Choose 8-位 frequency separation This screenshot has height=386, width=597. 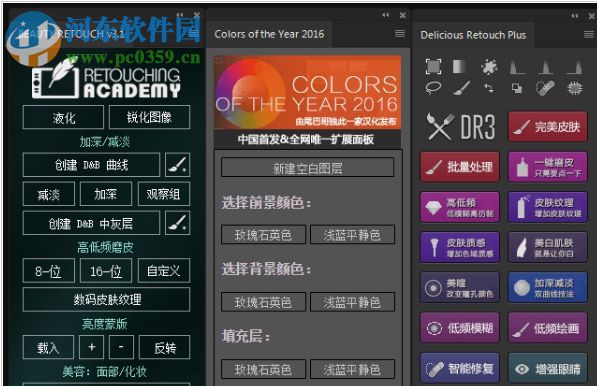click(x=49, y=271)
